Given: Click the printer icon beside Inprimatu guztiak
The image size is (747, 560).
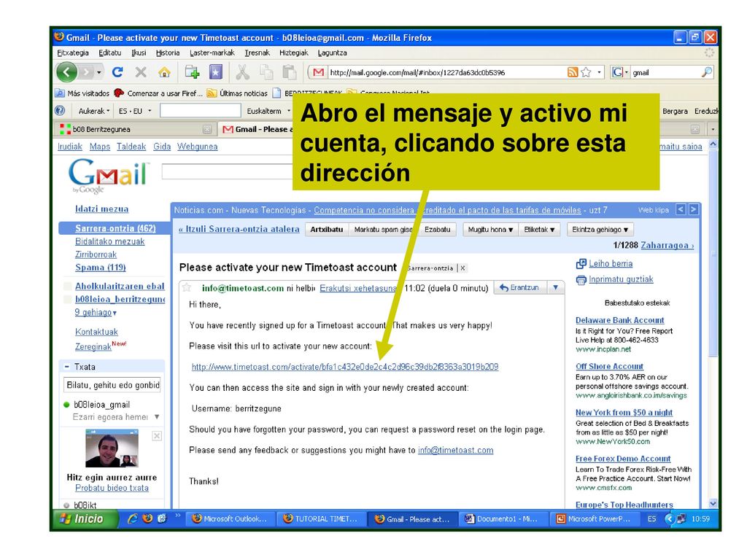Looking at the screenshot, I should point(581,279).
